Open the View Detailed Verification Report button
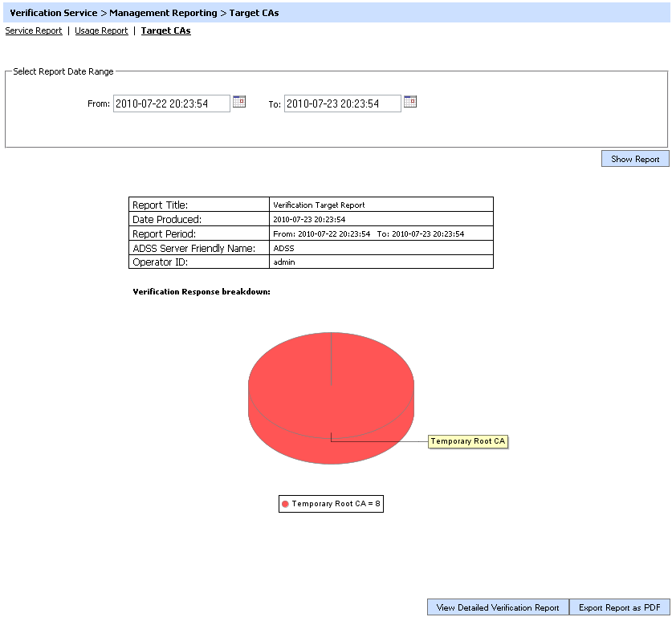 coord(498,607)
